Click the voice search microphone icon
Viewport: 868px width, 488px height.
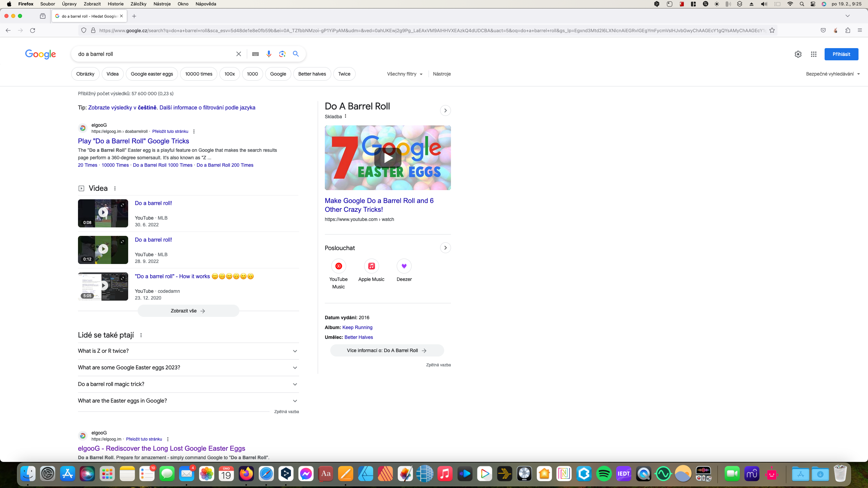coord(269,54)
